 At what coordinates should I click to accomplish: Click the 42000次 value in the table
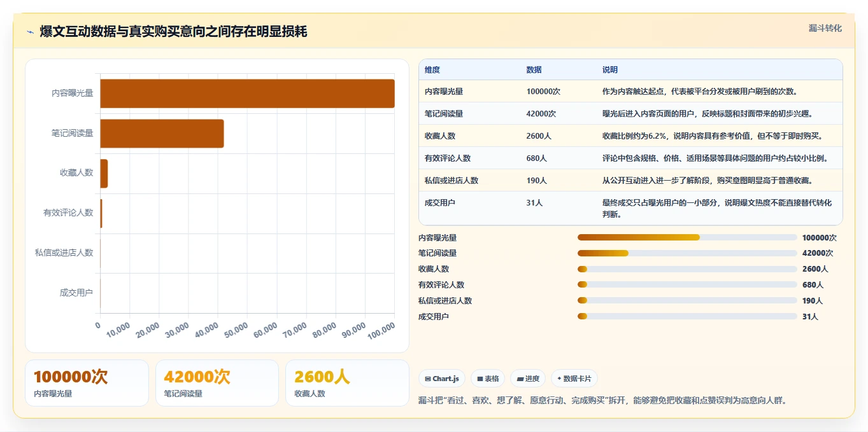[541, 114]
